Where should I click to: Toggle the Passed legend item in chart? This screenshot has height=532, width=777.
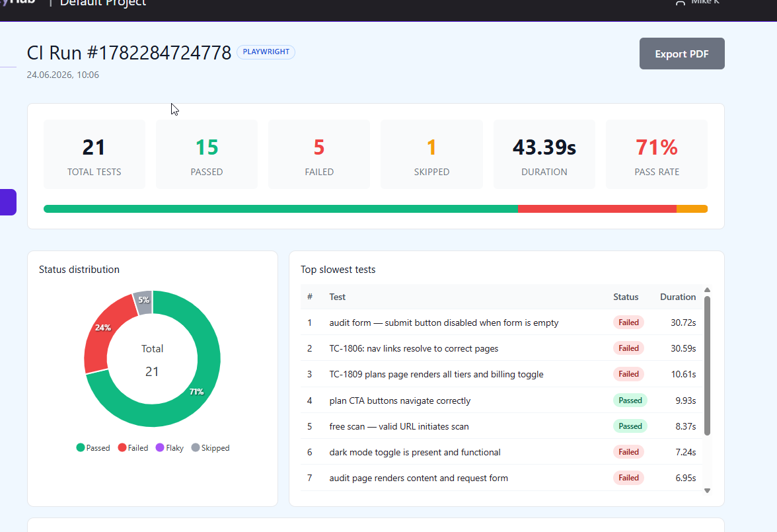(93, 447)
